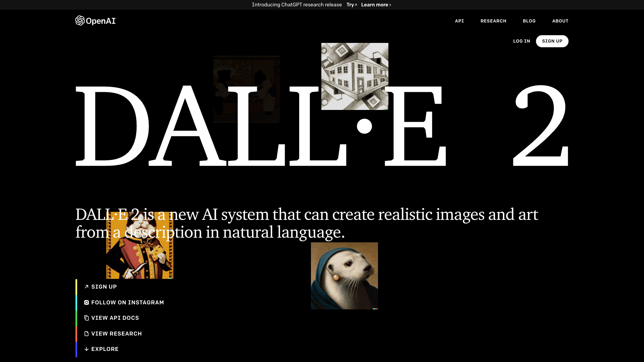644x362 pixels.
Task: Open the View API Docs link
Action: click(x=115, y=318)
